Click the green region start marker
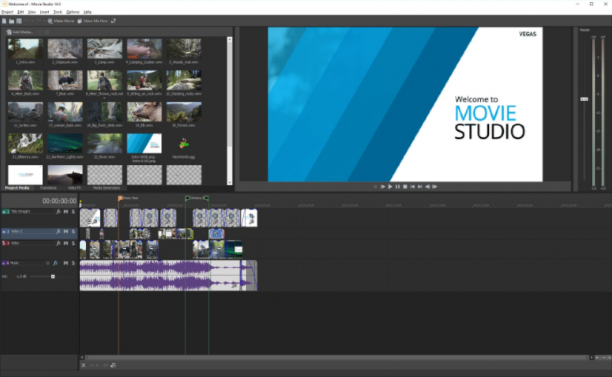The width and height of the screenshot is (612, 377). [x=187, y=198]
